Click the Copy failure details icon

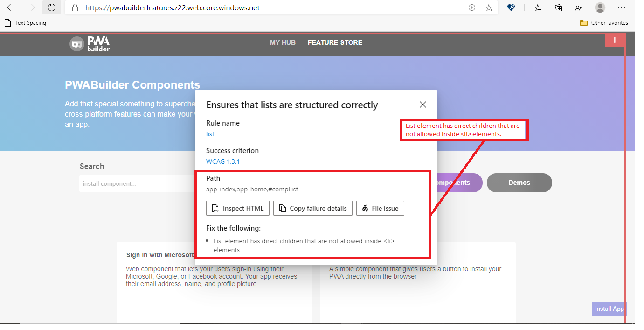(282, 208)
